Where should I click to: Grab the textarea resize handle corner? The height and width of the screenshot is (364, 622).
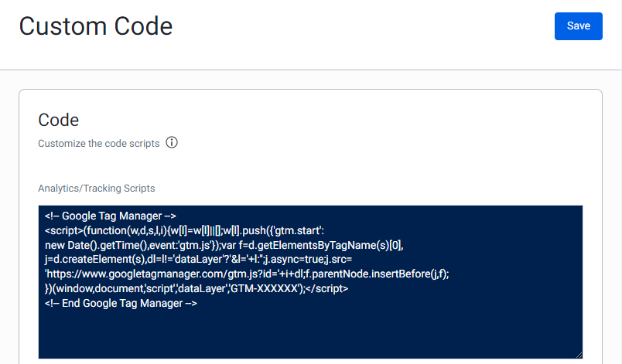[x=579, y=355]
